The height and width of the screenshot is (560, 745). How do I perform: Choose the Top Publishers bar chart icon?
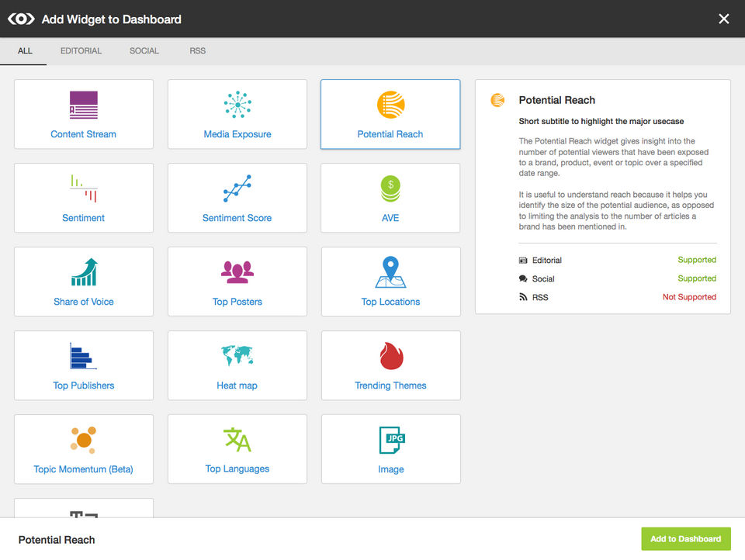coord(84,356)
